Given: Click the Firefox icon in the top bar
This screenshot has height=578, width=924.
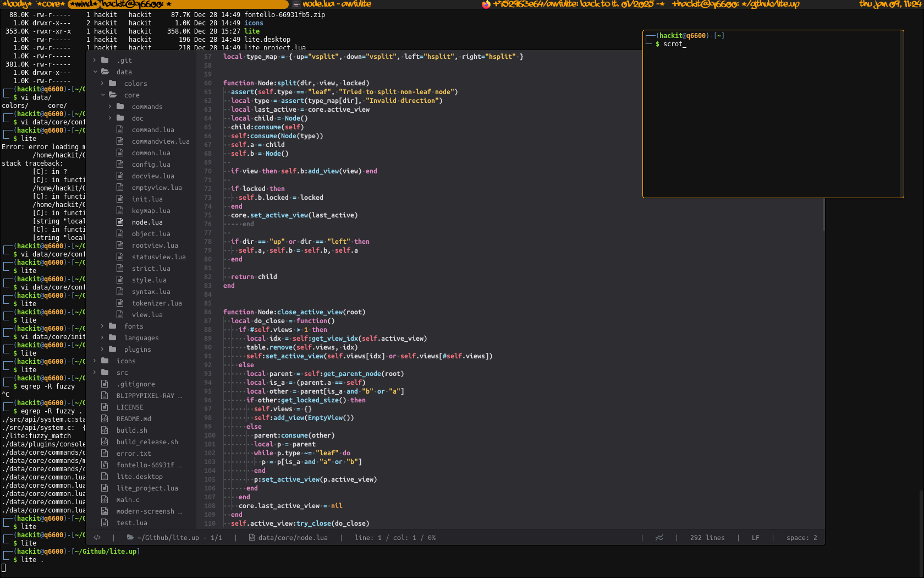Looking at the screenshot, I should coord(486,4).
